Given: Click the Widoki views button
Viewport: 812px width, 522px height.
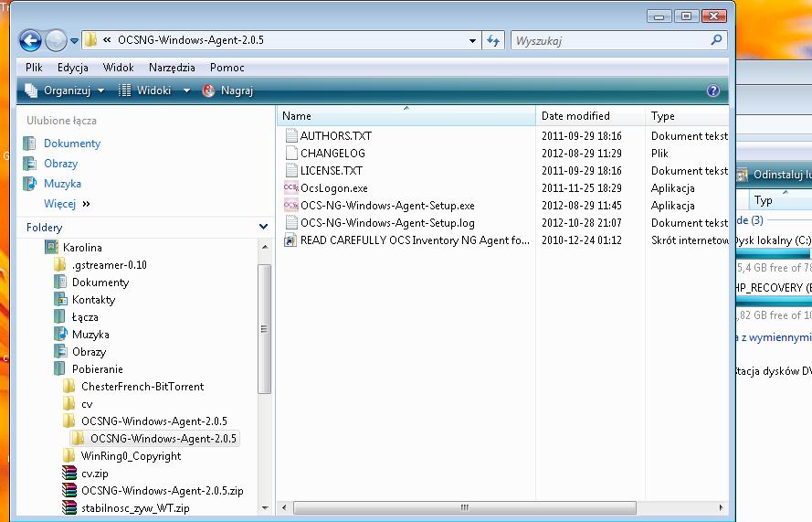Looking at the screenshot, I should [x=144, y=91].
